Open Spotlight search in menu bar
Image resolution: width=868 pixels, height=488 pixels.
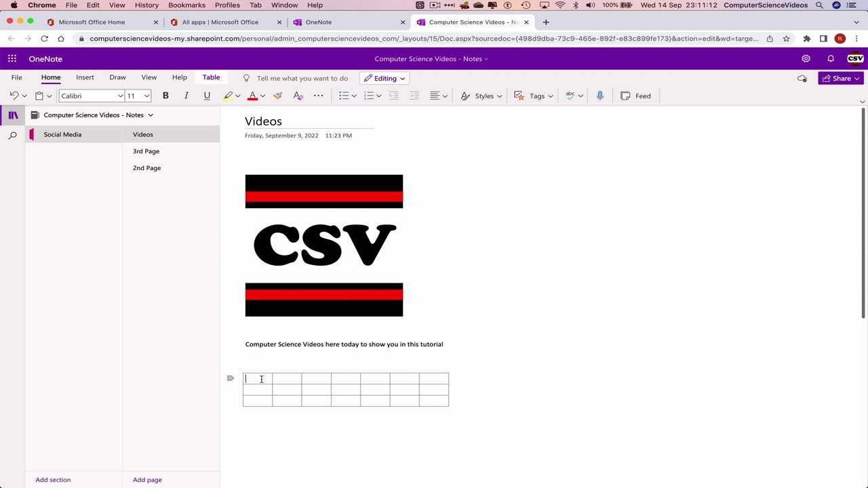[819, 5]
